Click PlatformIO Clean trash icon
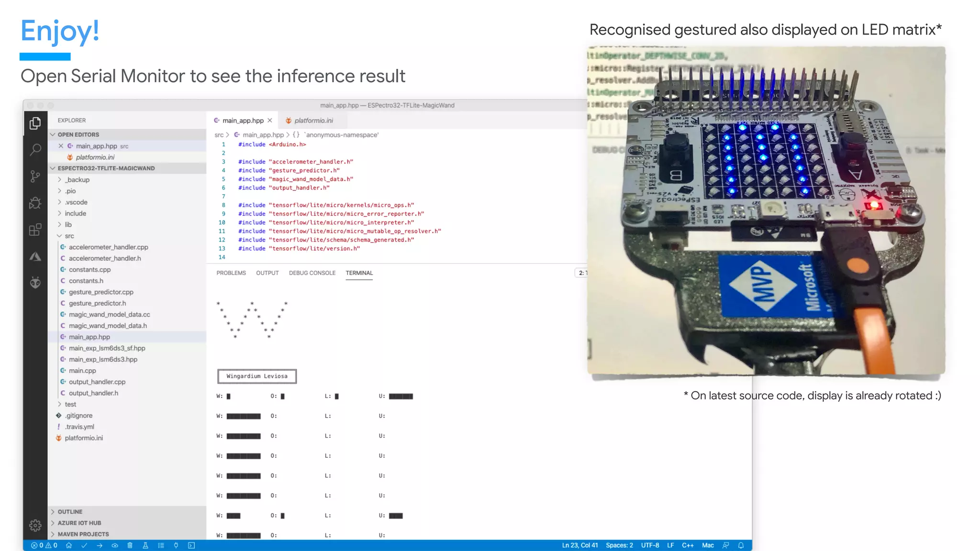Screen dimensions: 980x551 coord(130,545)
